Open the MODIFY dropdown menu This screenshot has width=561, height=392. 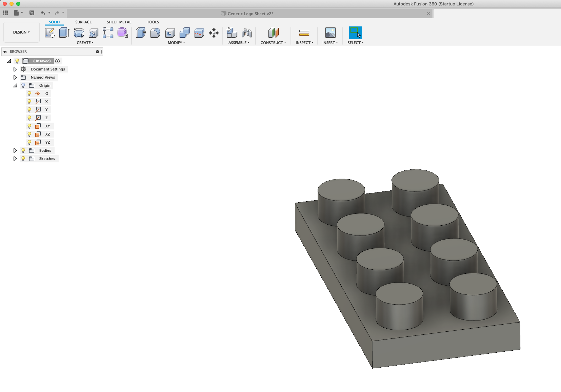tap(176, 43)
